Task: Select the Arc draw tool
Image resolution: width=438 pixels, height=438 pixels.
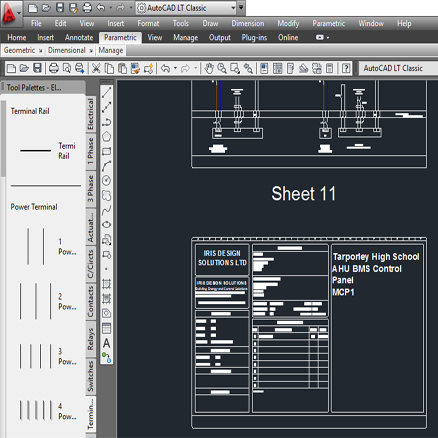Action: coord(106,166)
